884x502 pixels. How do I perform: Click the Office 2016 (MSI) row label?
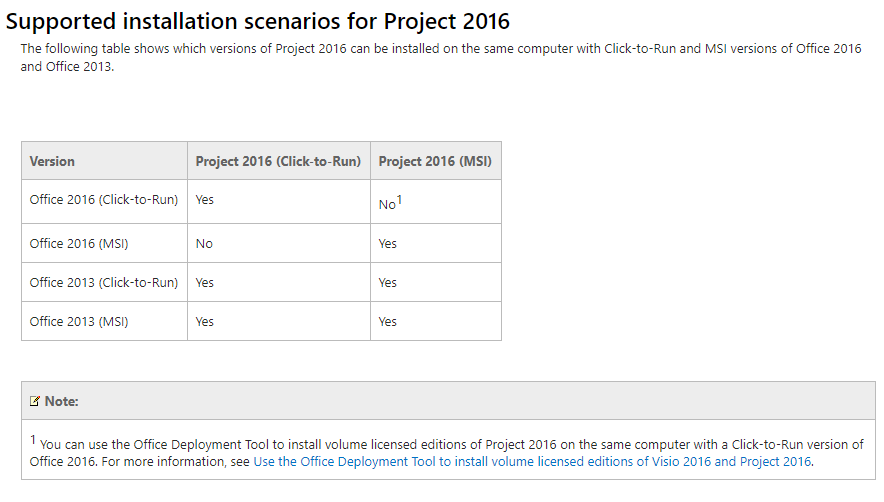pos(79,244)
